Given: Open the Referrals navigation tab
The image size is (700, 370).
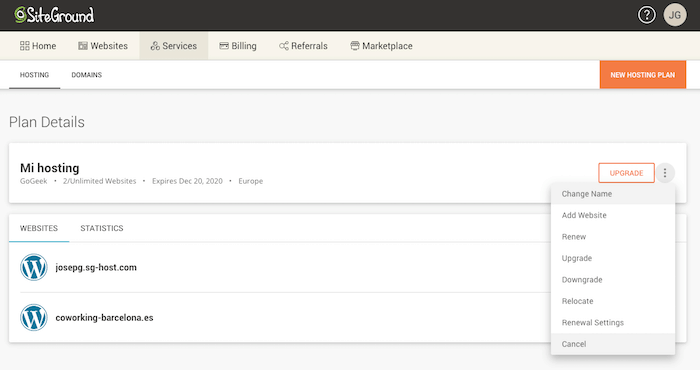Looking at the screenshot, I should 303,46.
